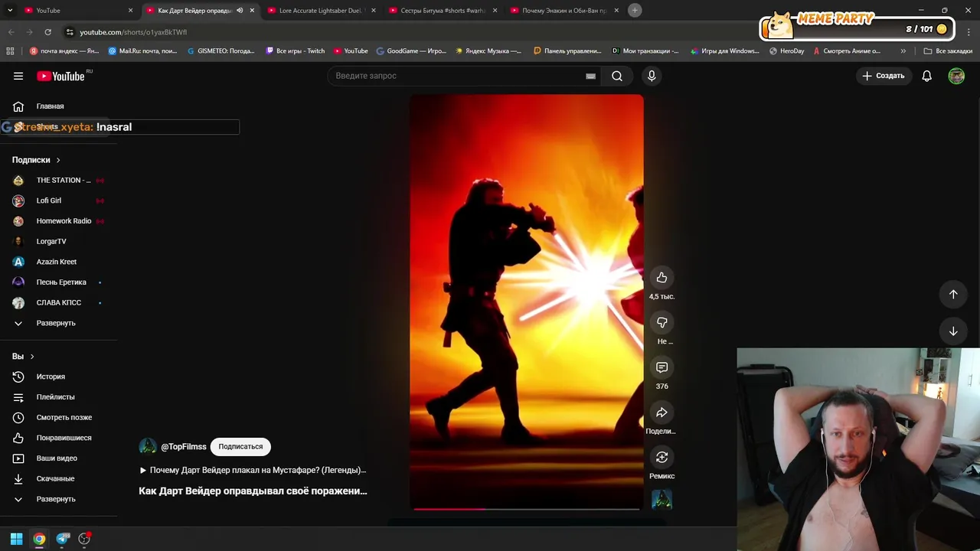Viewport: 980px width, 551px height.
Task: Open the on-screen keyboard in search box
Action: 590,76
